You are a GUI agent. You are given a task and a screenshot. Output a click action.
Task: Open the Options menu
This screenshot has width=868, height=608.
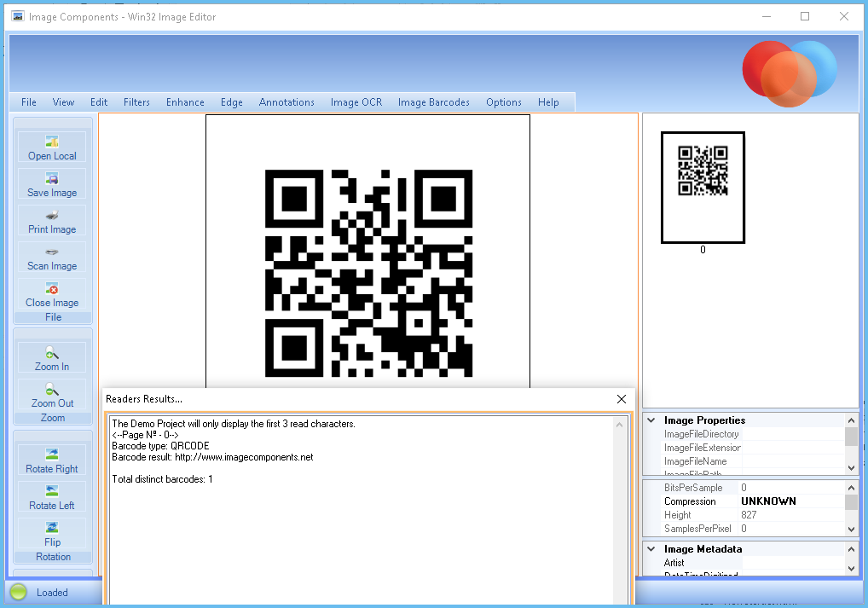(504, 102)
